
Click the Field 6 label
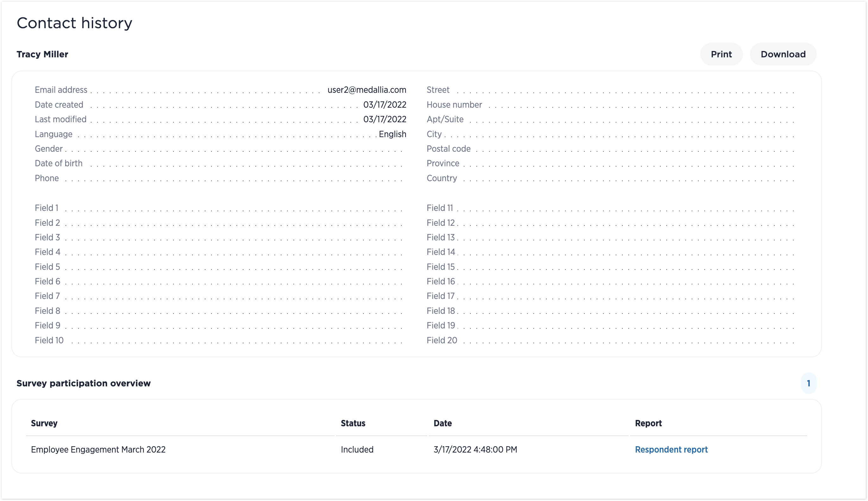click(47, 282)
